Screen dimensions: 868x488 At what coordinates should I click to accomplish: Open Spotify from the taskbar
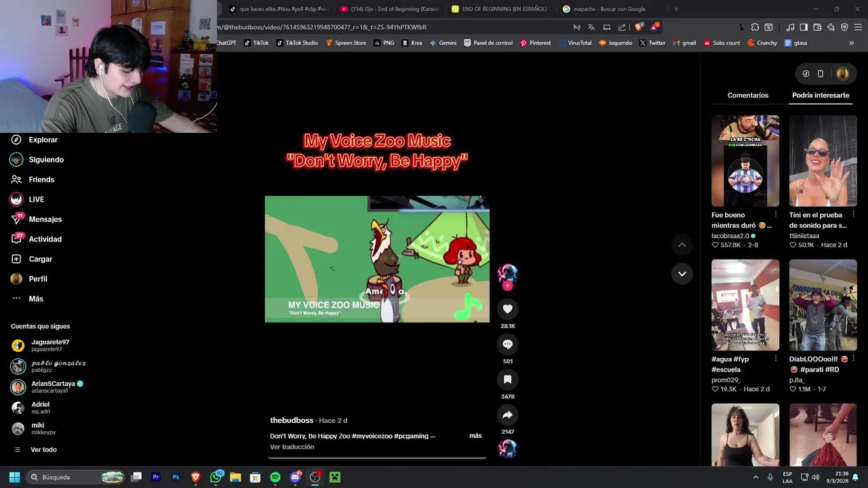pyautogui.click(x=275, y=477)
